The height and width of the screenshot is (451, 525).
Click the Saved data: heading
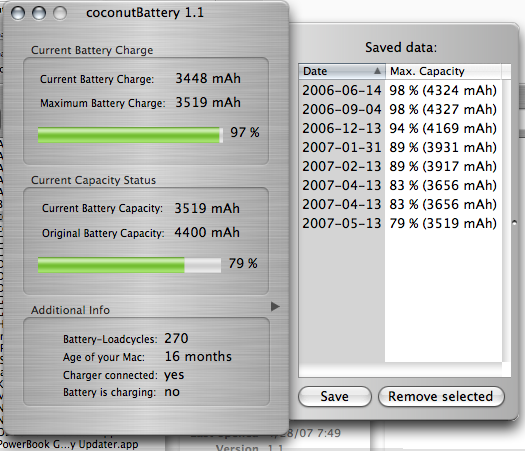point(401,47)
